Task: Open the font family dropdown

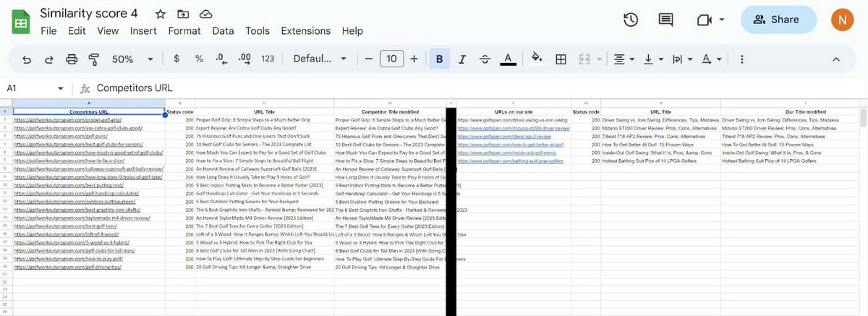Action: click(320, 59)
